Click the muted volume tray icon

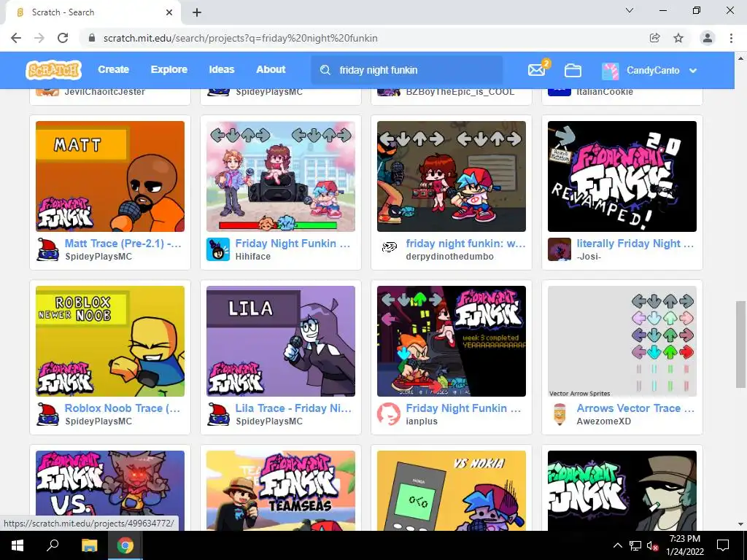click(x=653, y=545)
